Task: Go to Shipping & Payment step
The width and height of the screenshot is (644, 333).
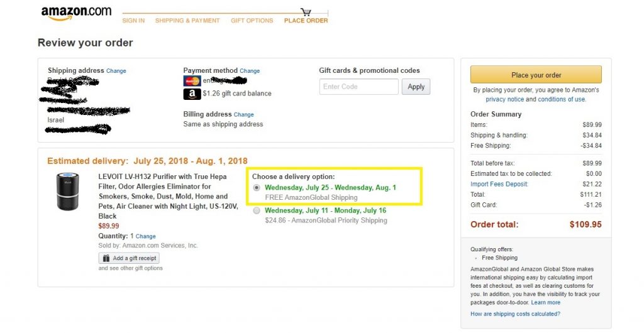Action: [x=187, y=21]
